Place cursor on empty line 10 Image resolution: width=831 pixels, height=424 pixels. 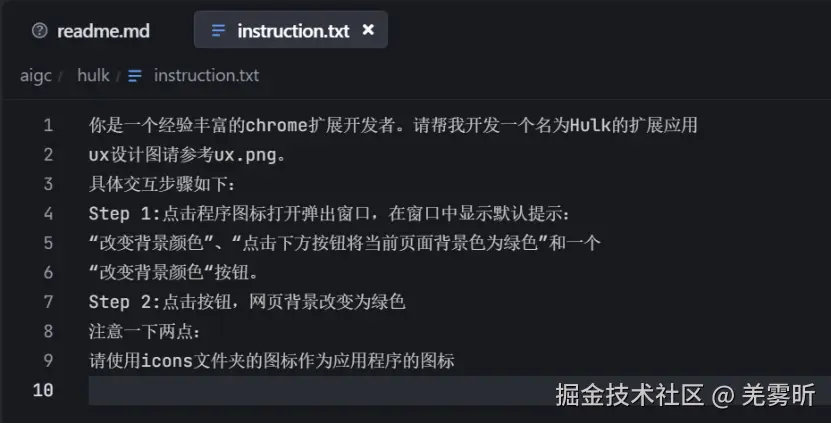pyautogui.click(x=300, y=390)
